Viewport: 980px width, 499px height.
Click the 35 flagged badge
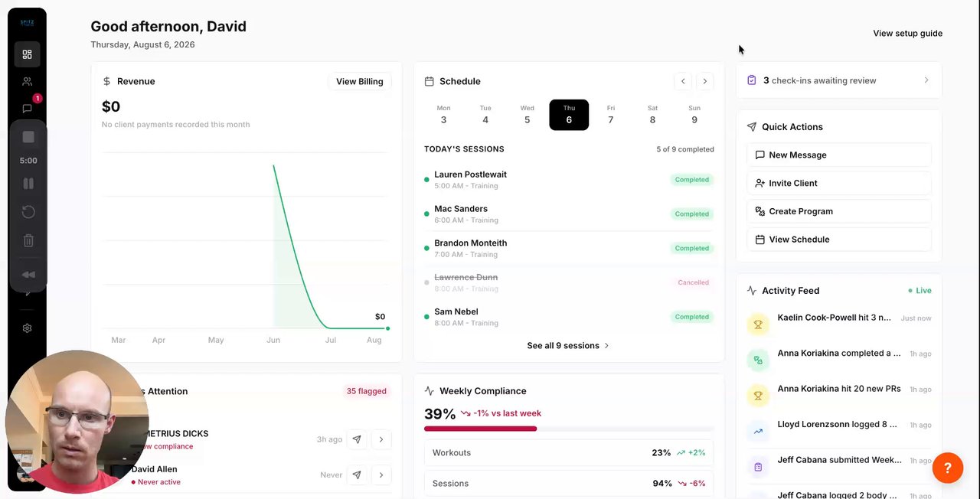pos(366,391)
